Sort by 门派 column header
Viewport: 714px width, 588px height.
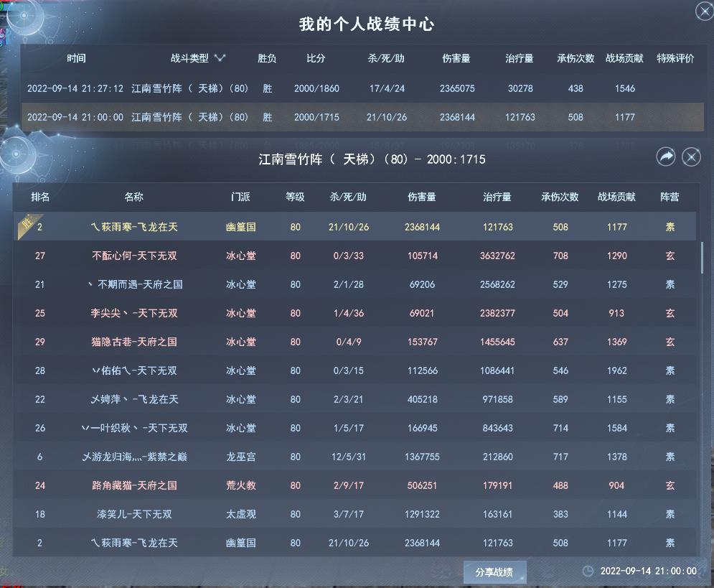[240, 197]
